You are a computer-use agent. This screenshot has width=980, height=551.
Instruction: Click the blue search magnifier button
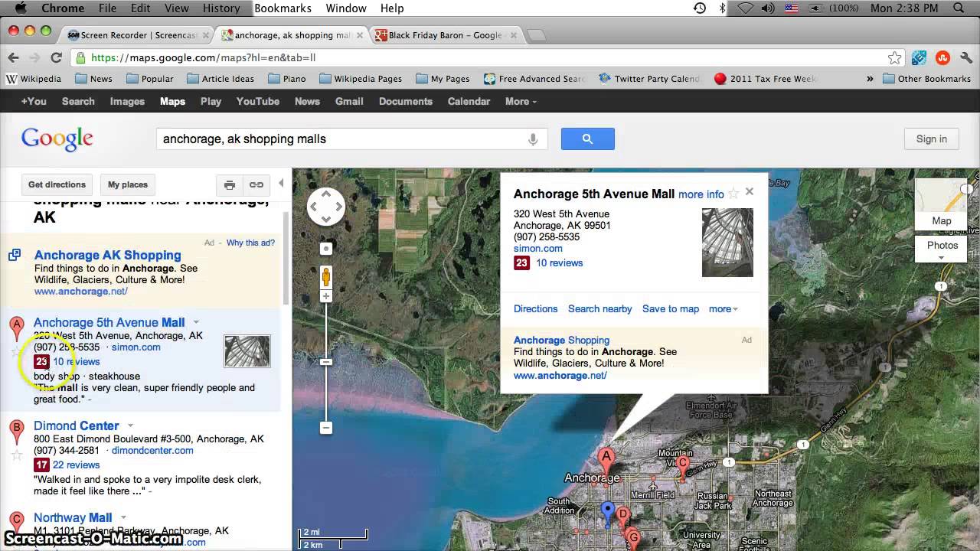[x=587, y=139]
